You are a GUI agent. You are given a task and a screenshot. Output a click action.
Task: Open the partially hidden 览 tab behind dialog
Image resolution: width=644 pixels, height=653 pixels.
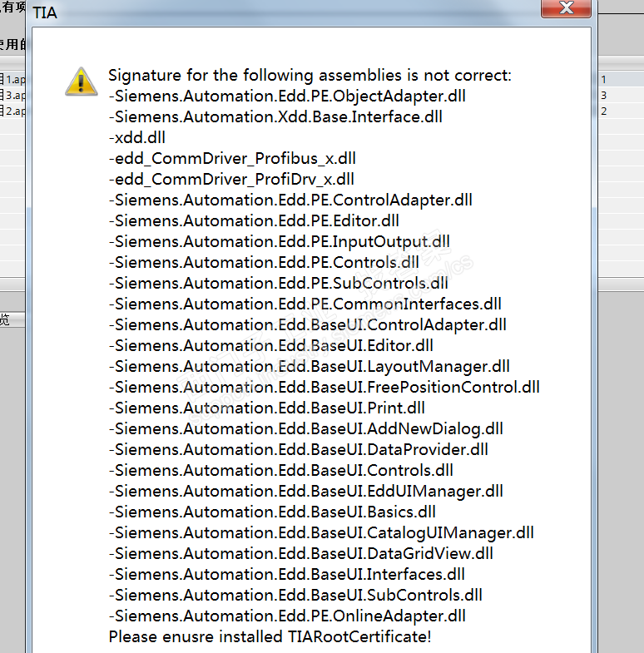pos(7,319)
